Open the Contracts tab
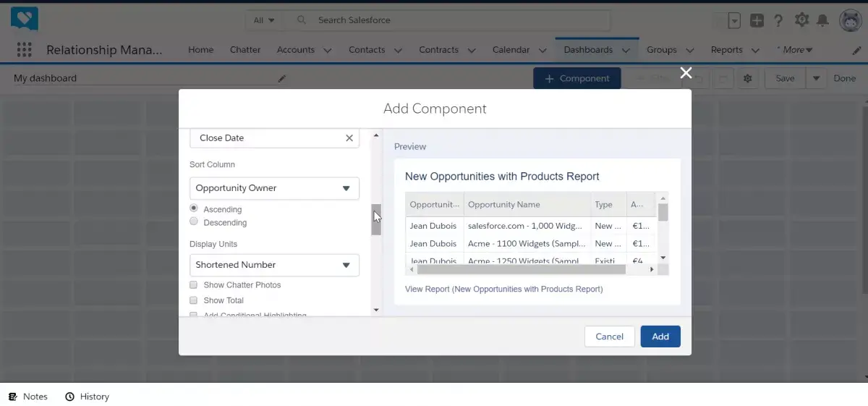868x406 pixels. coord(438,50)
